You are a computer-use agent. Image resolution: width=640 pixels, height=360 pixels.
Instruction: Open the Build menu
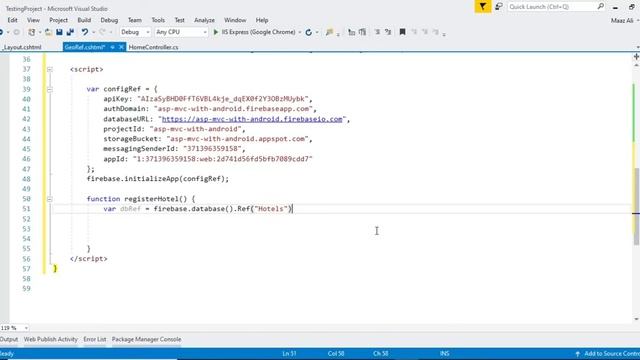[x=84, y=20]
